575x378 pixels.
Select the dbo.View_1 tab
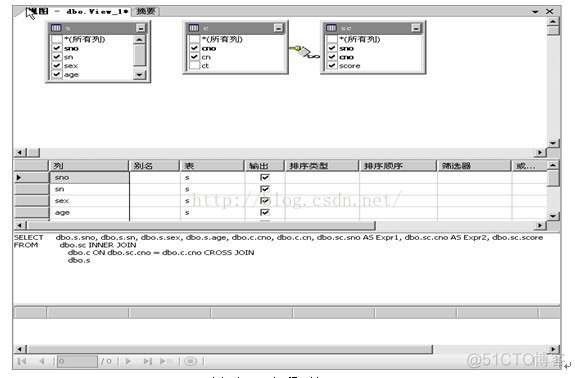(x=78, y=12)
